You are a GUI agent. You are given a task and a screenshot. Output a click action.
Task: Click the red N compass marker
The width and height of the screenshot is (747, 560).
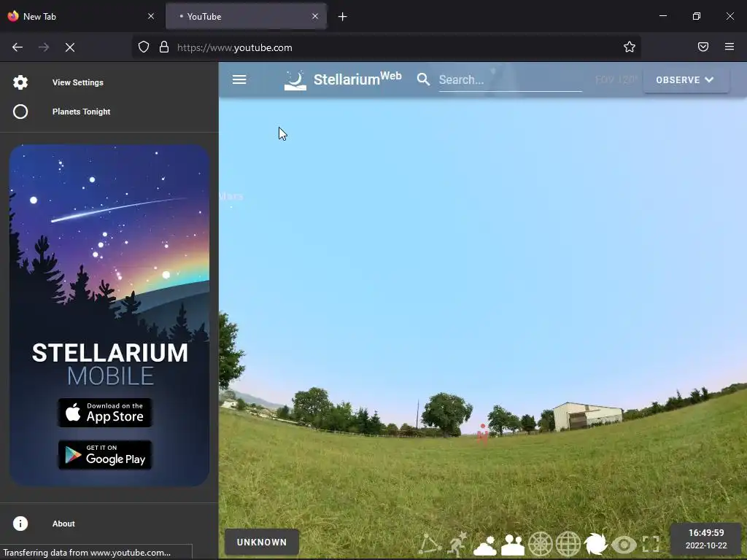483,435
